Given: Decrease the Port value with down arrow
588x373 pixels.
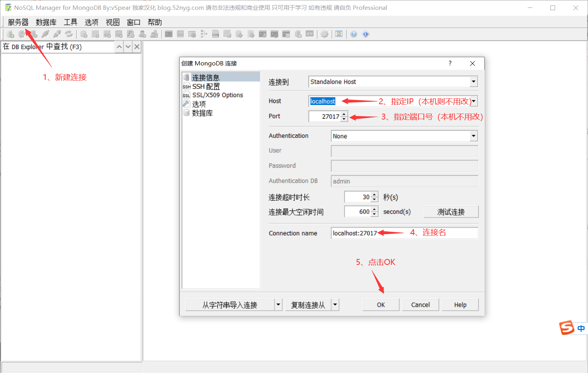Looking at the screenshot, I should pyautogui.click(x=344, y=119).
